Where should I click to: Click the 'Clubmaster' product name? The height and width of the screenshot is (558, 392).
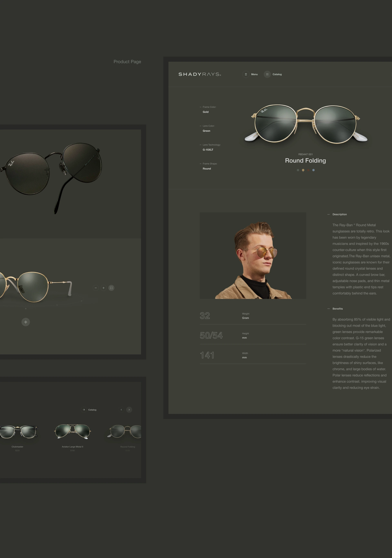[x=18, y=447]
